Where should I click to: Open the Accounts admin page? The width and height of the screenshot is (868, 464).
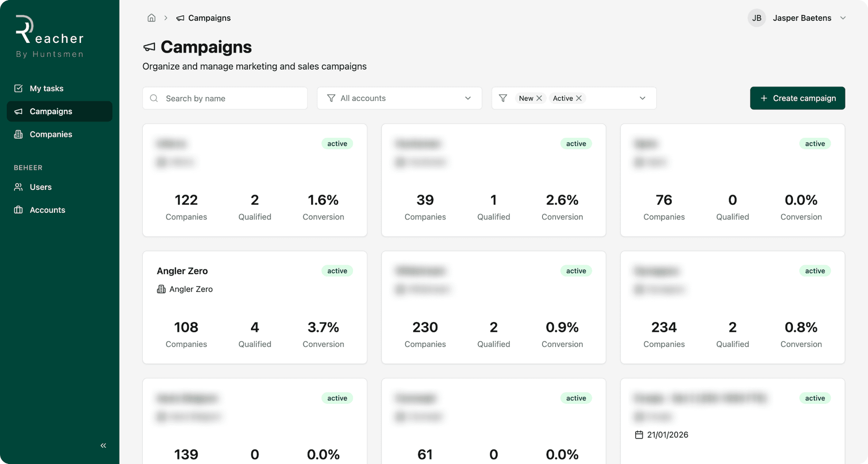[x=47, y=210]
